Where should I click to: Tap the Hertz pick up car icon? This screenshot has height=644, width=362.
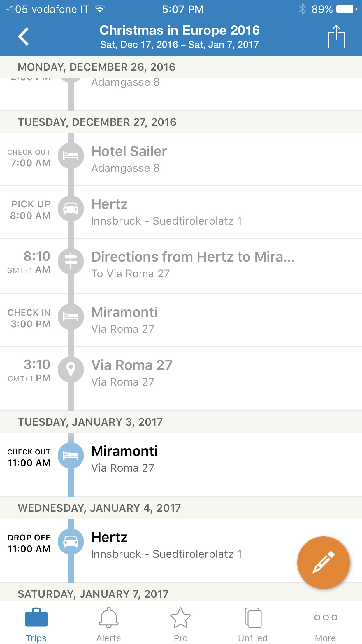(71, 209)
